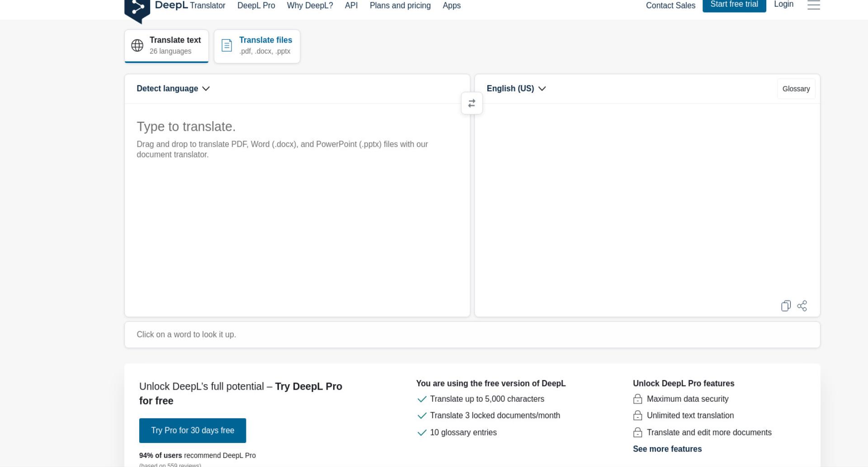Click checkmark beside Translate up to 5,000 characters

tap(422, 399)
